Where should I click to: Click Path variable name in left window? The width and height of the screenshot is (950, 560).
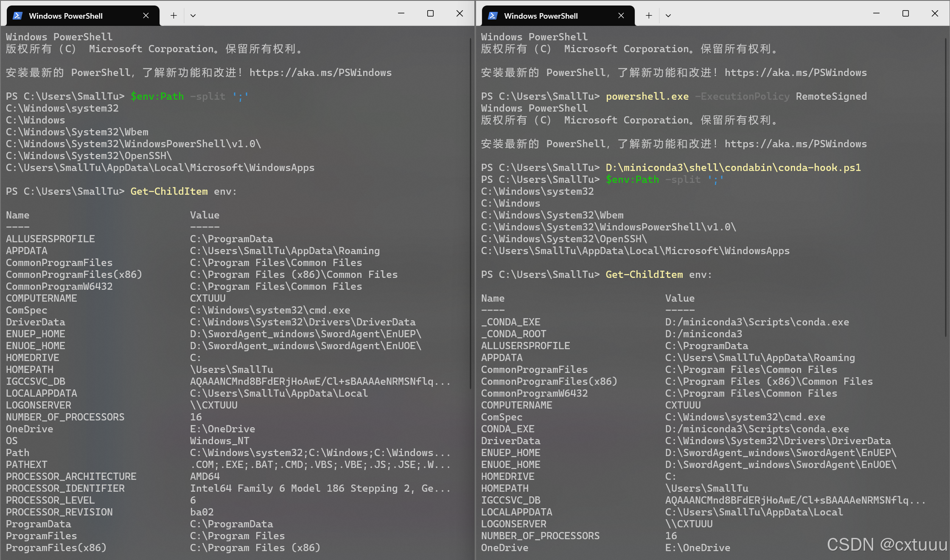point(18,453)
